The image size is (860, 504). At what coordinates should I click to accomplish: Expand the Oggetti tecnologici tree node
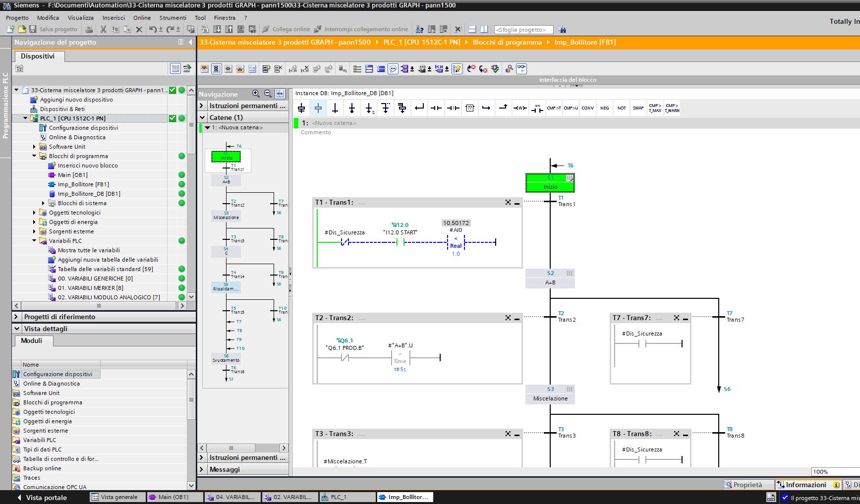[34, 213]
